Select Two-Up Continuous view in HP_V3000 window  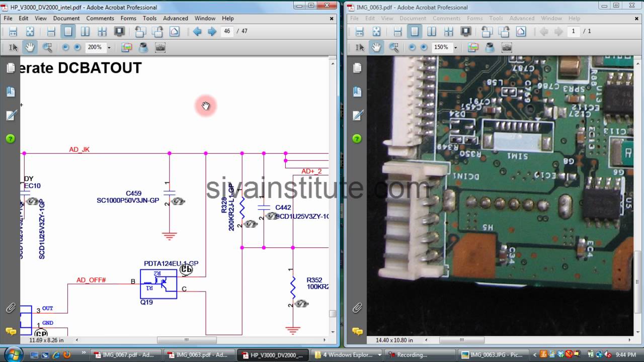pyautogui.click(x=102, y=32)
